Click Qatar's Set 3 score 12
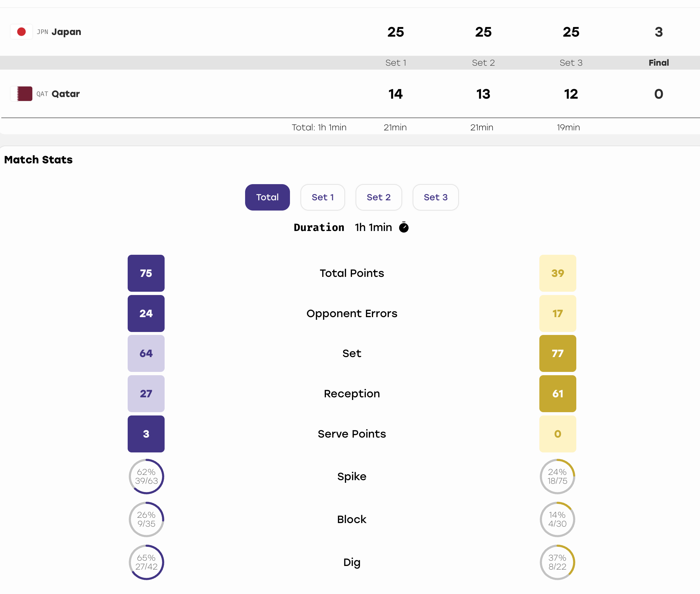This screenshot has height=594, width=700. (571, 94)
